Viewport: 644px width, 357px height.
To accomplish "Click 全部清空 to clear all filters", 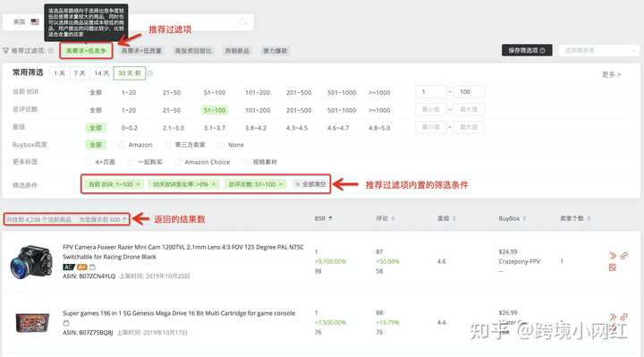I will 310,184.
